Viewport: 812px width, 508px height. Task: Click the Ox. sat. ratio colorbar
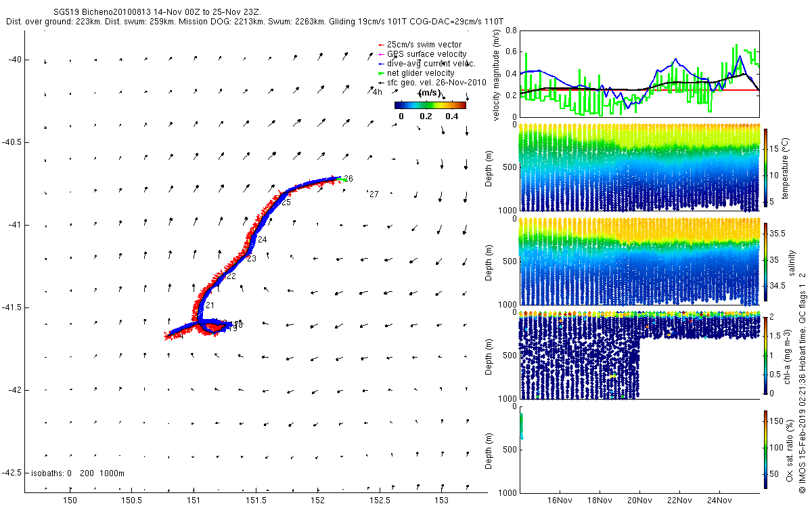pyautogui.click(x=766, y=449)
